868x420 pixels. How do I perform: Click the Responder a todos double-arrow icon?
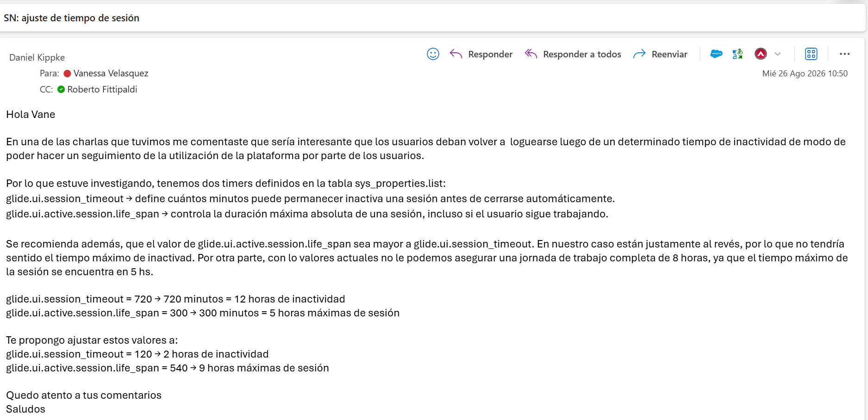tap(531, 54)
